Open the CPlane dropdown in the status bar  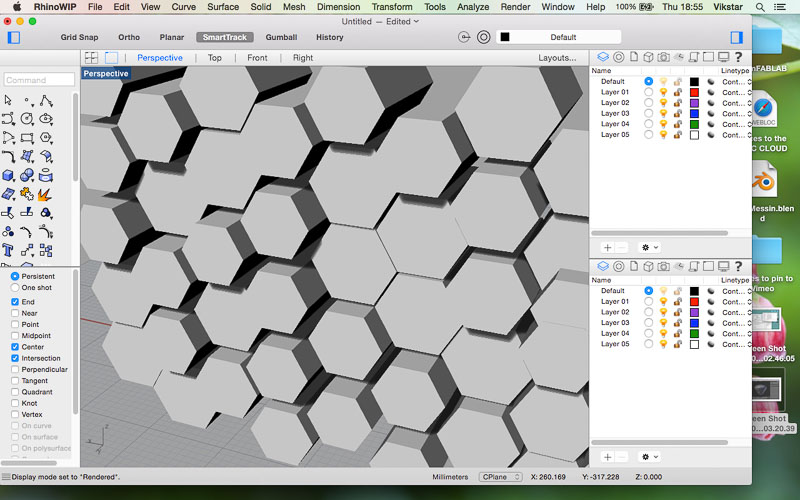500,477
